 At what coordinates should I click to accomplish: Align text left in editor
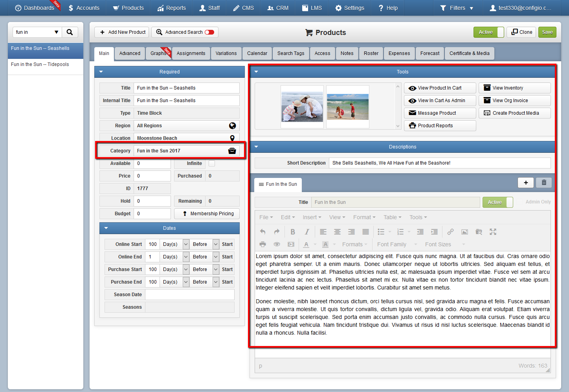coord(323,232)
